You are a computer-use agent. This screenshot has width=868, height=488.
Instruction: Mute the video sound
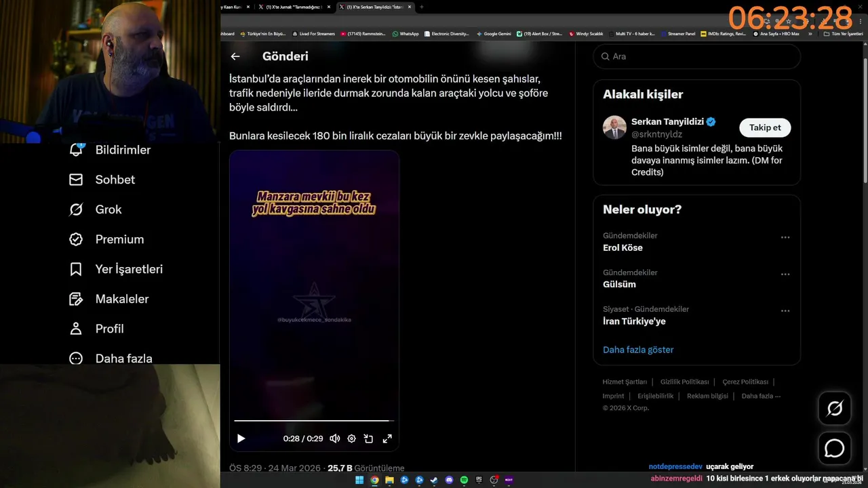click(x=334, y=439)
